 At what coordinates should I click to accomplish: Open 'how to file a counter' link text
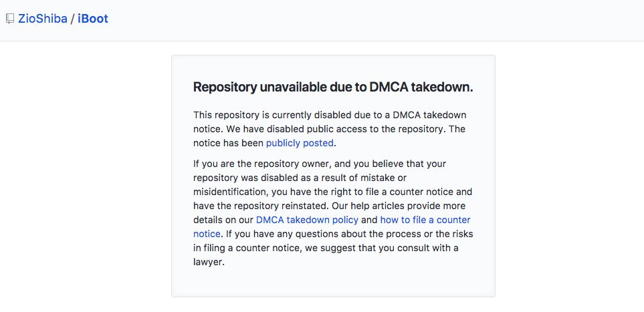425,220
